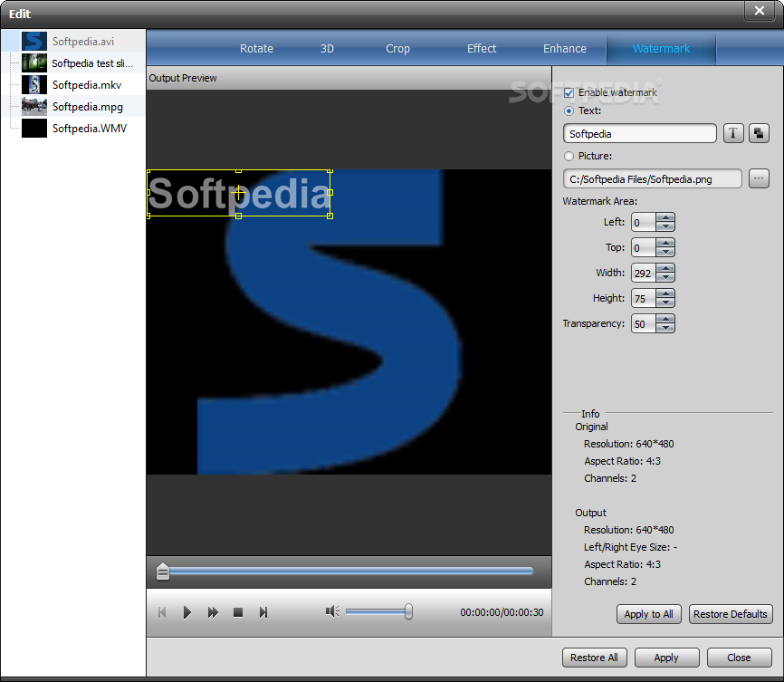Select the Picture watermark radio button
This screenshot has width=784, height=682.
[569, 156]
